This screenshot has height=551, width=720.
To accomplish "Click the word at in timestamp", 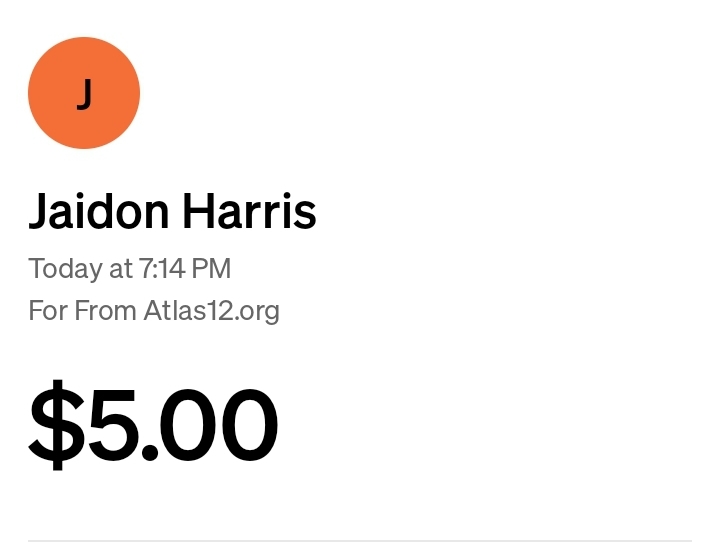I will tap(120, 269).
